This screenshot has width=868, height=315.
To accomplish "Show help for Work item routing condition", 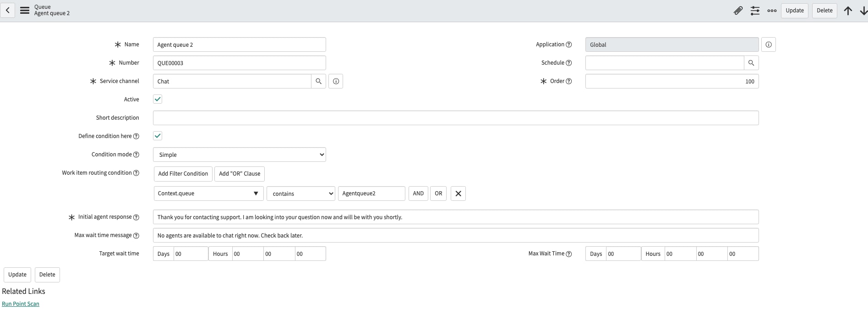I will tap(136, 173).
